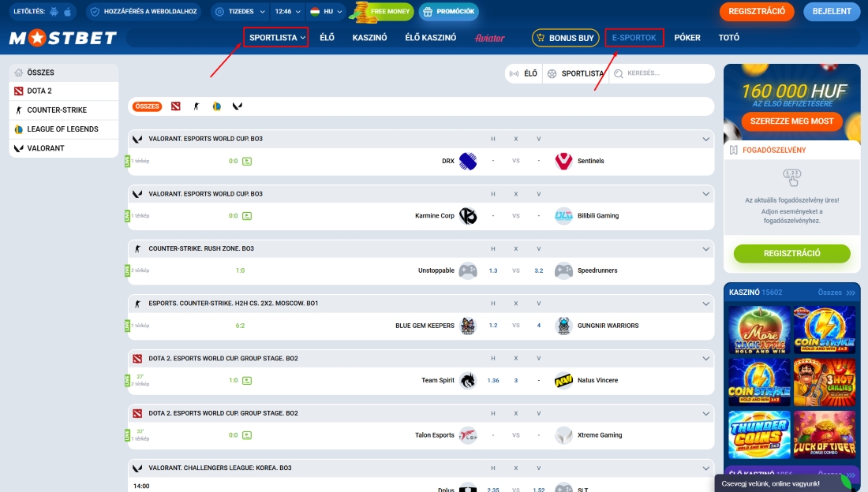Image resolution: width=868 pixels, height=492 pixels.
Task: Select Valorant in the left sidebar
Action: [64, 148]
